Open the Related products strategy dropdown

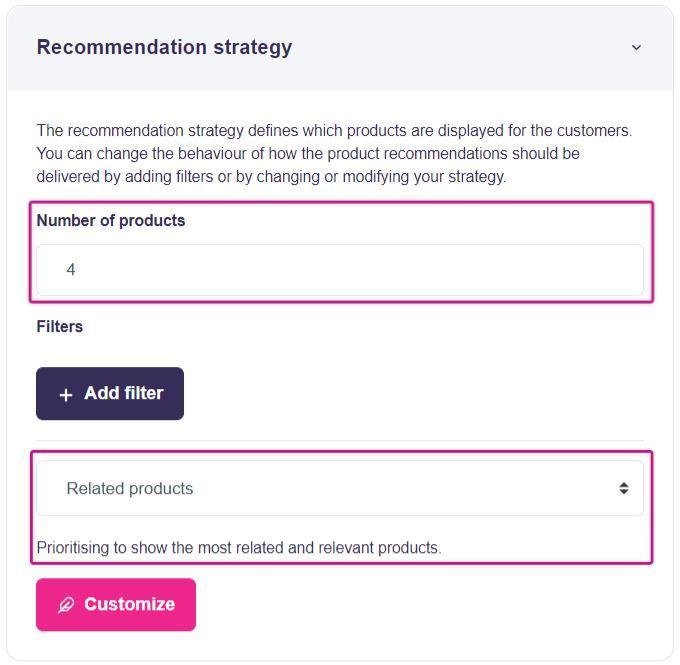point(340,488)
